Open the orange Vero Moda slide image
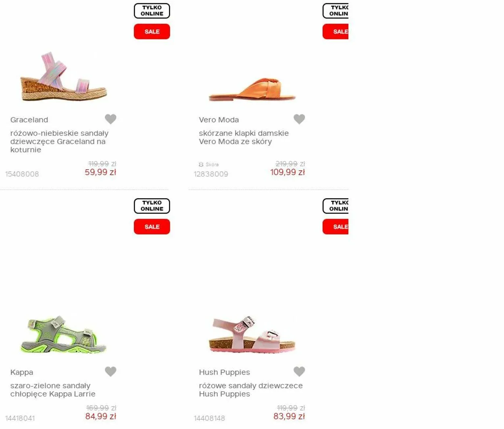The width and height of the screenshot is (504, 429). coord(252,89)
